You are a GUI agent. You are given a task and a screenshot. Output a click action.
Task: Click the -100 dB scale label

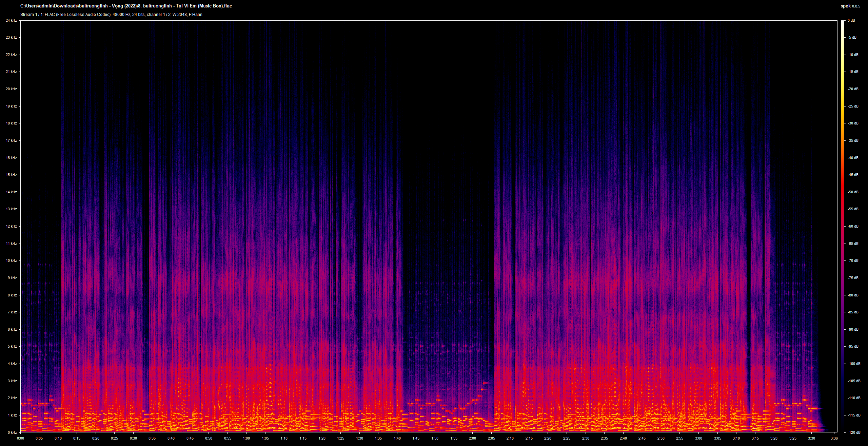pos(854,364)
